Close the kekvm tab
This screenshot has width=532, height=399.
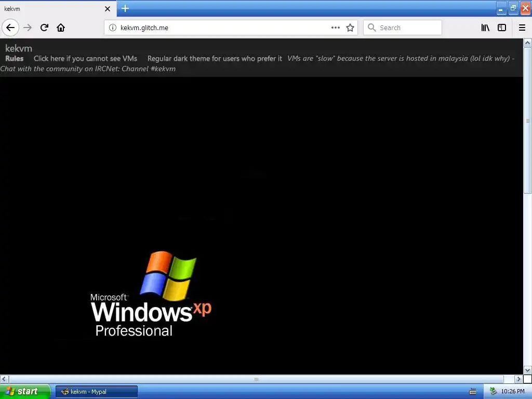click(108, 9)
